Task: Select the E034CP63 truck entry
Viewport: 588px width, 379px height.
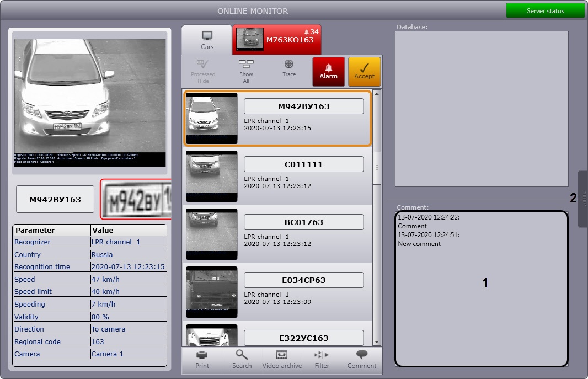Action: tap(303, 280)
